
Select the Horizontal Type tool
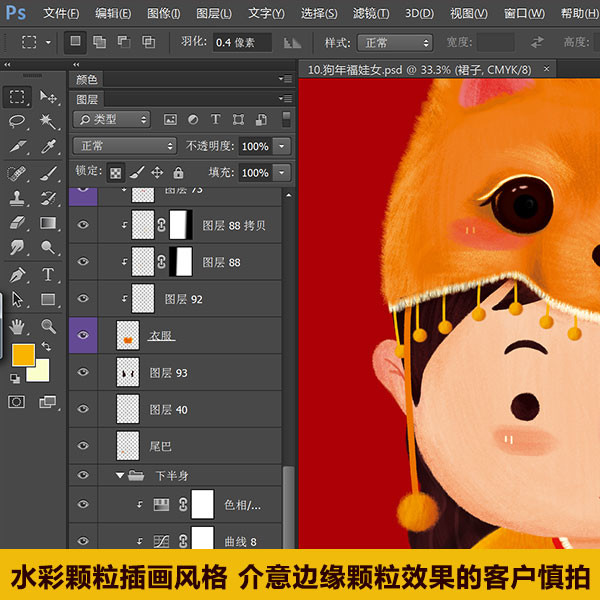click(x=48, y=275)
